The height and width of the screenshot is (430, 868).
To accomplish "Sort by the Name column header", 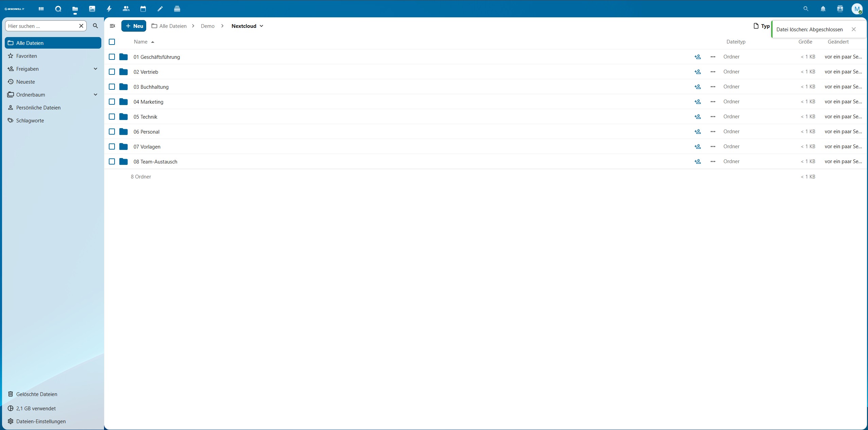I will tap(144, 42).
